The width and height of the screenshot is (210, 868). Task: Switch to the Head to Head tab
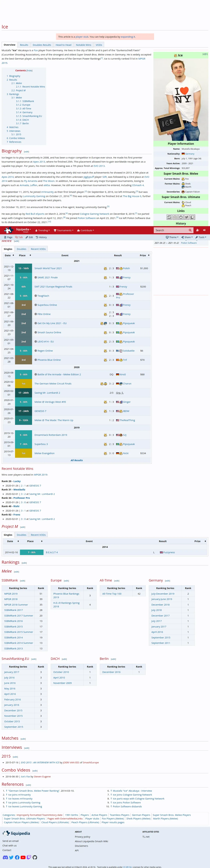pos(63,45)
